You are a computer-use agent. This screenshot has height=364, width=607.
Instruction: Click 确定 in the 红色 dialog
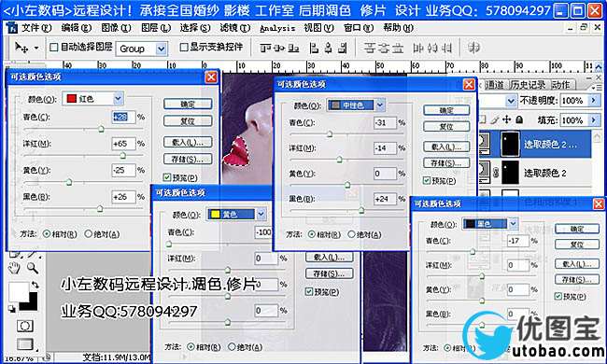(x=188, y=104)
